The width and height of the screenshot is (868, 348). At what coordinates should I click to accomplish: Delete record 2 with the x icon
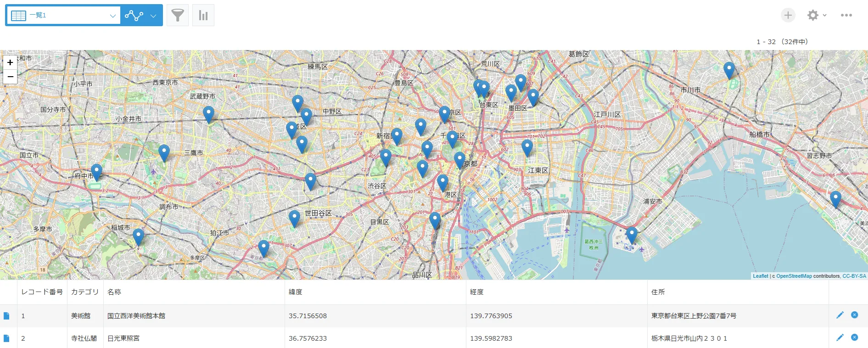click(x=854, y=337)
